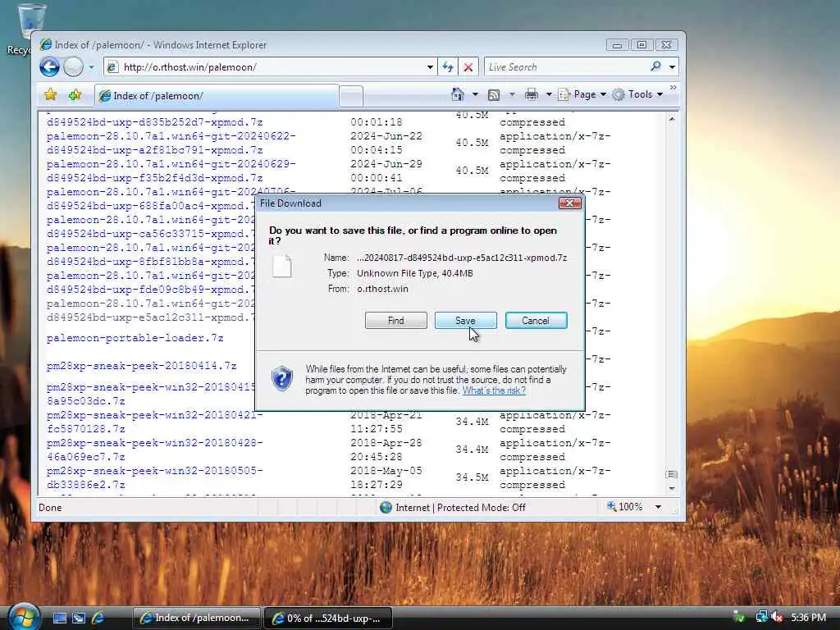The width and height of the screenshot is (840, 630).
Task: Click the Print toolbar icon
Action: (x=532, y=95)
